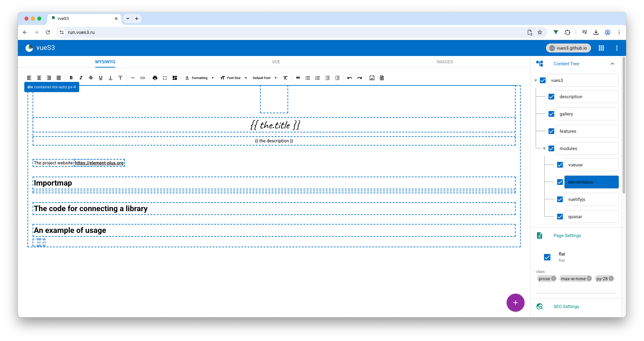Viewport: 644px width, 341px height.
Task: Insert a block quote
Action: [x=298, y=78]
